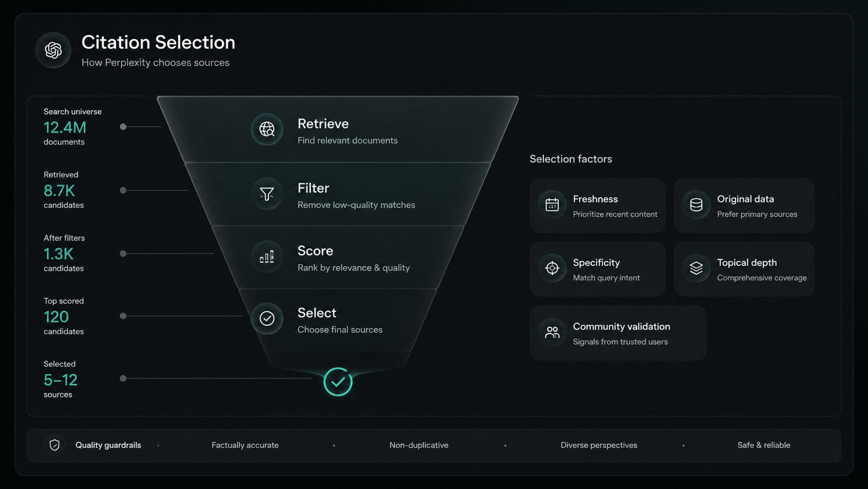Click Factually accurate in the guardrails bar

(x=245, y=445)
